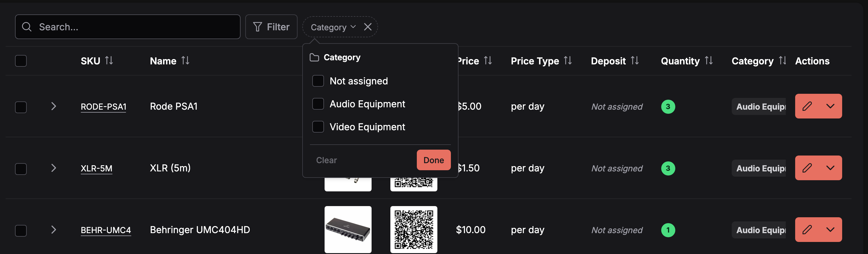Sort by Price column arrows
Viewport: 868px width, 254px height.
click(x=488, y=61)
